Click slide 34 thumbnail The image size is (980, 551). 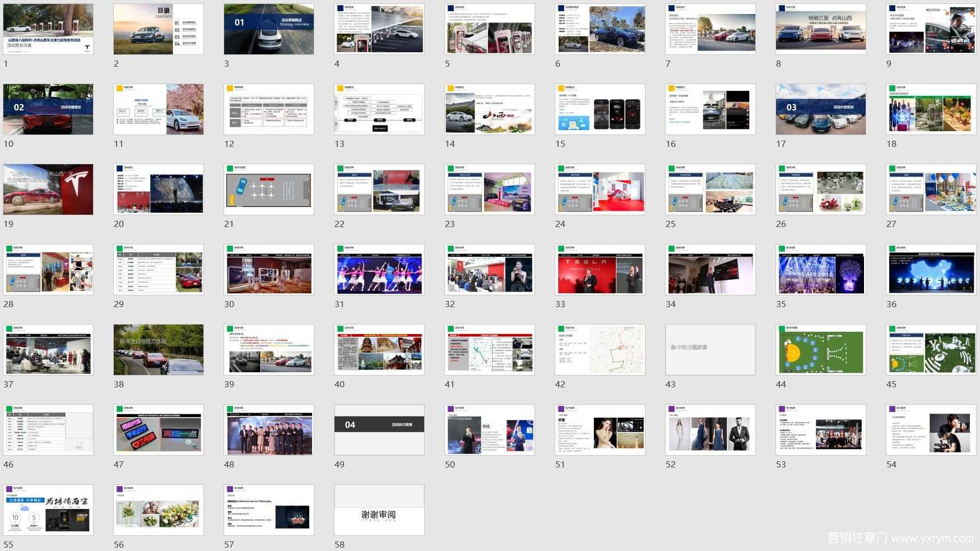coord(710,270)
